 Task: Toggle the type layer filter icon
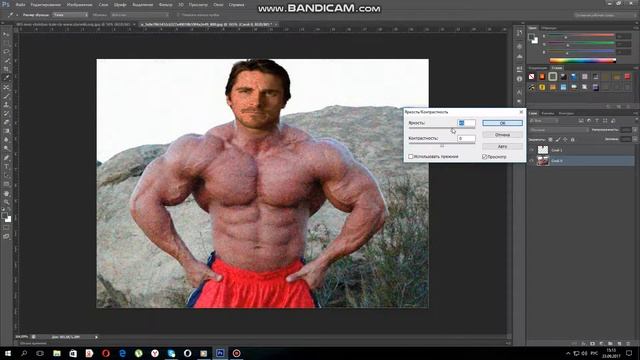(597, 121)
